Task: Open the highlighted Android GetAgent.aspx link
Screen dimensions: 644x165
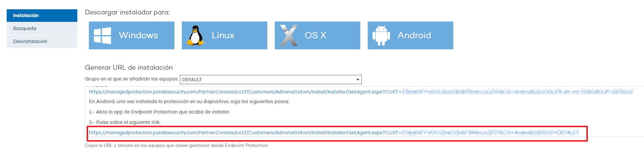Action: (245, 133)
